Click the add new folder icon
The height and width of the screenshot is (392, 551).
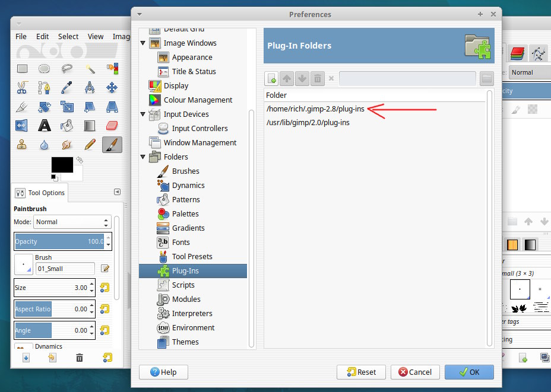(x=271, y=79)
